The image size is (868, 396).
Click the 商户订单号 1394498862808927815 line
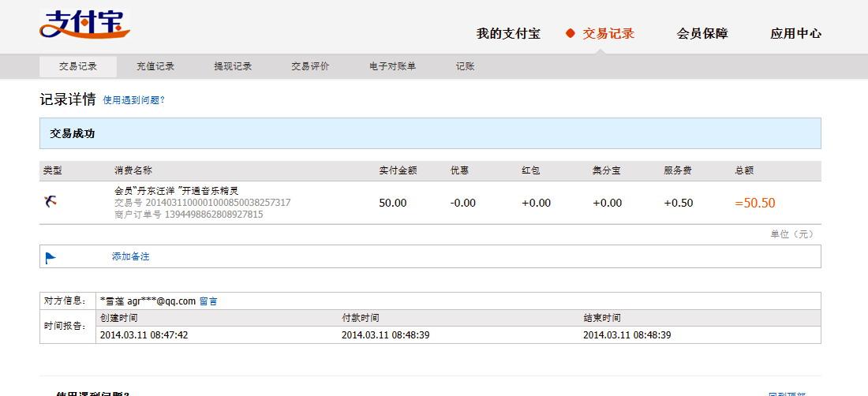click(189, 214)
